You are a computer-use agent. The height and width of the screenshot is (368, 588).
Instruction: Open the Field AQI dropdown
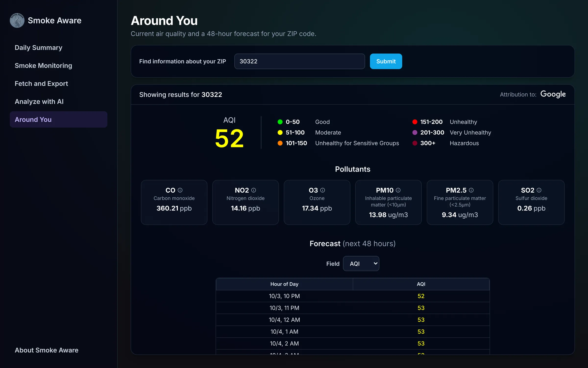tap(361, 264)
